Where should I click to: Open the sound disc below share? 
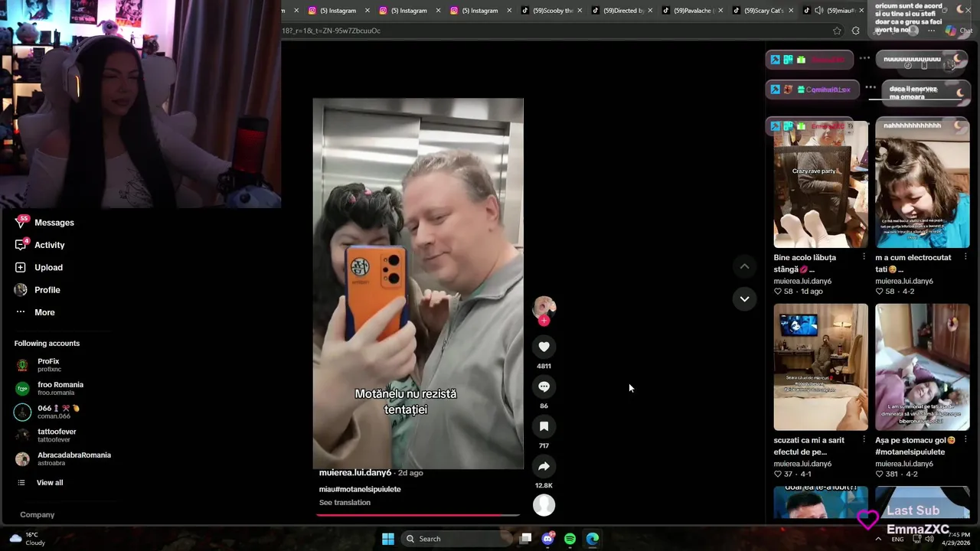coord(544,505)
